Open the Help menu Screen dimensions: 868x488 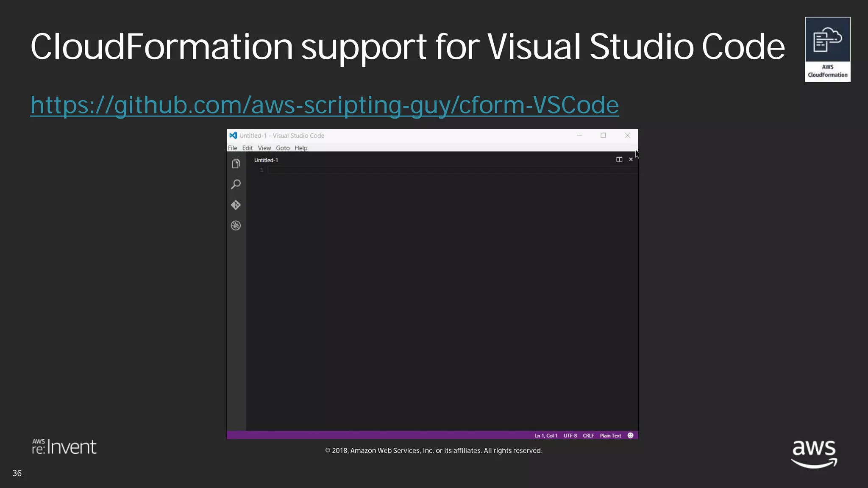point(301,148)
